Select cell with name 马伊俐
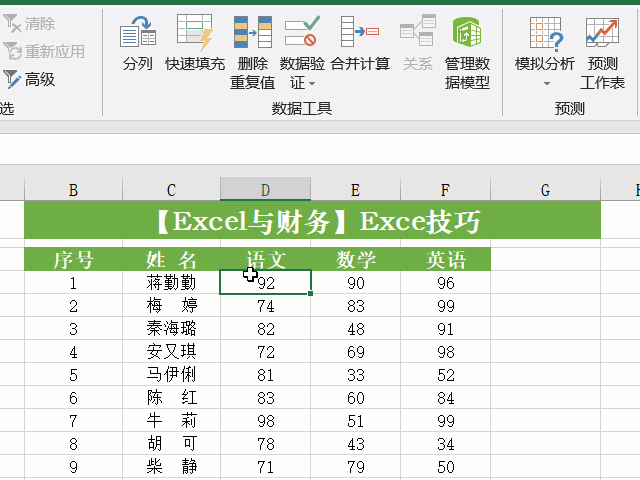Image resolution: width=640 pixels, height=480 pixels. (171, 374)
